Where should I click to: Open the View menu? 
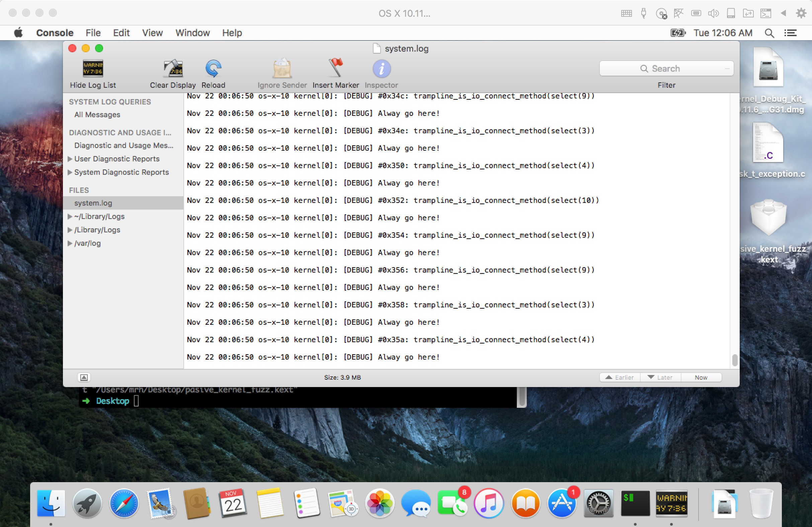coord(152,33)
